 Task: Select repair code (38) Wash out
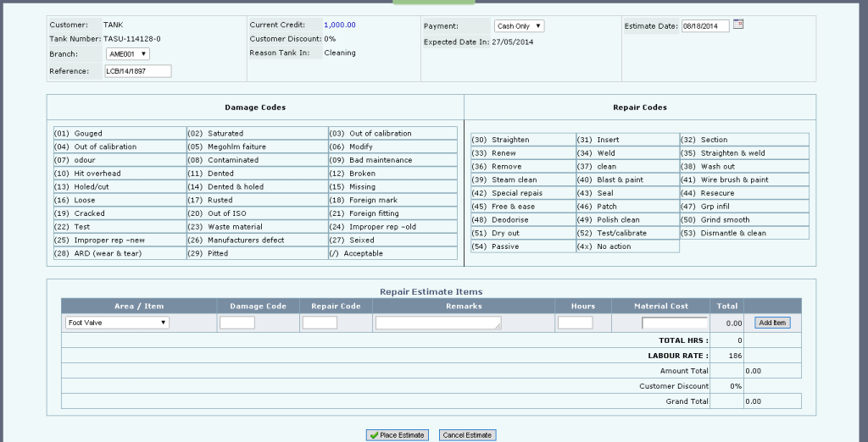coord(744,166)
